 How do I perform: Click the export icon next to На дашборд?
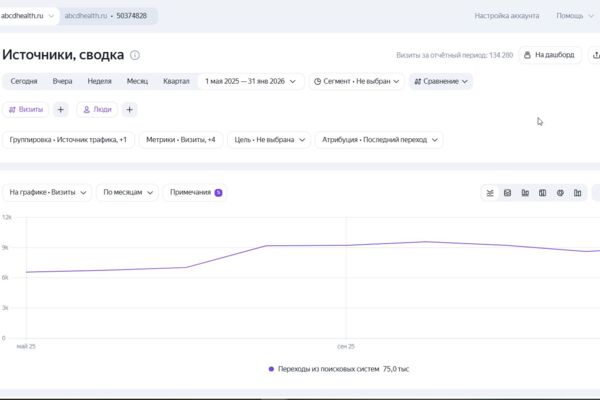595,55
